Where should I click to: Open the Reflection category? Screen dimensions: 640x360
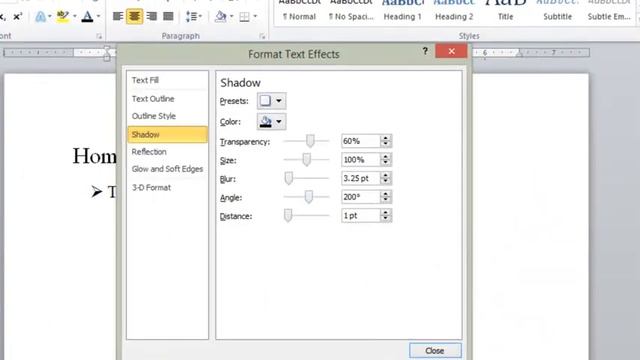click(167, 152)
